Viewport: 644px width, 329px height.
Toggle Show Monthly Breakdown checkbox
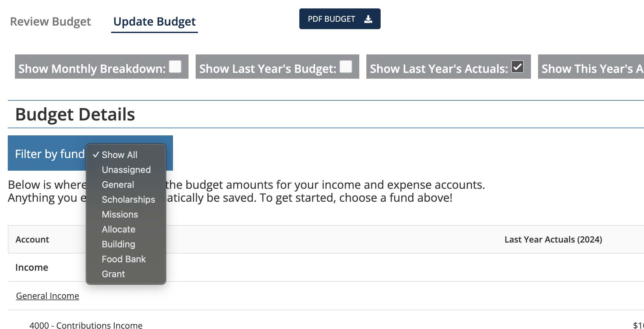pyautogui.click(x=175, y=67)
